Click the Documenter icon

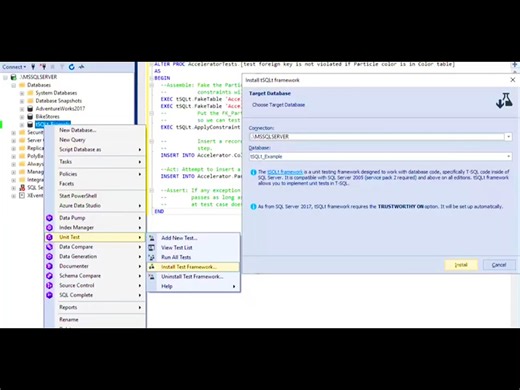(49, 266)
